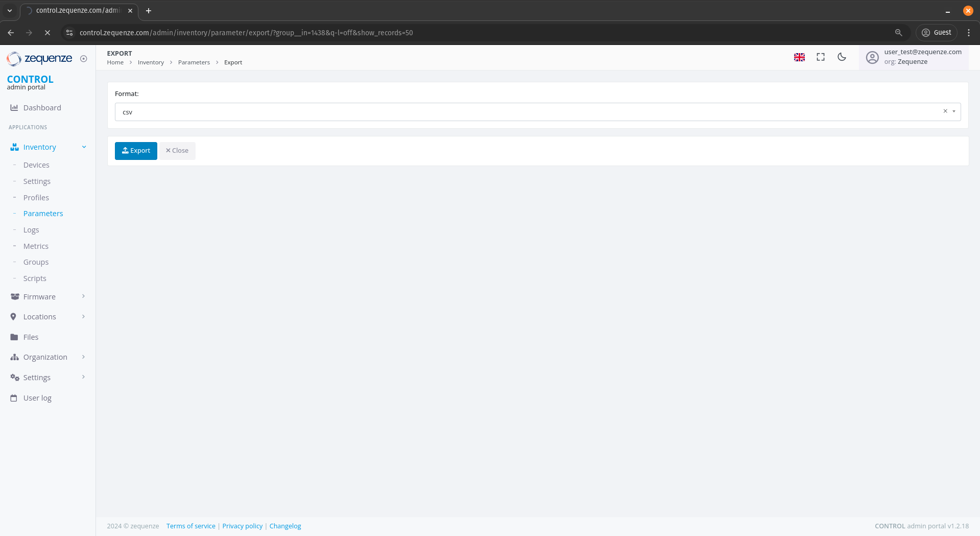Screen dimensions: 980x536
Task: Open the Devices submenu item
Action: click(x=36, y=165)
